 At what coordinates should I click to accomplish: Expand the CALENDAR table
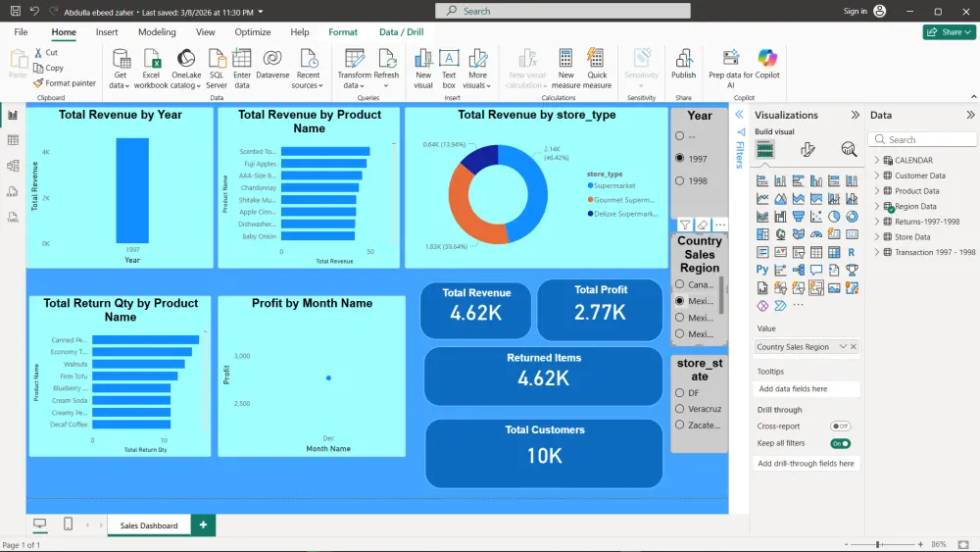(x=877, y=160)
